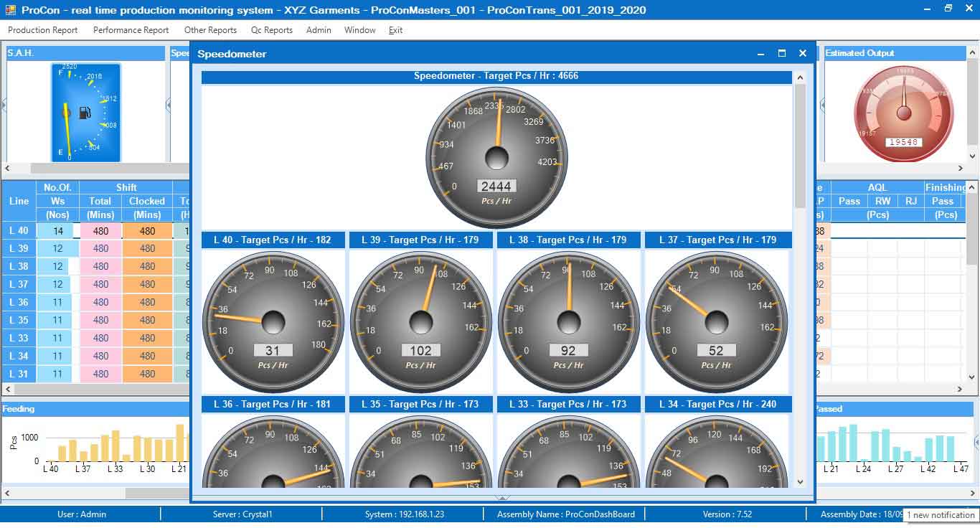Click the Version : 7.52 status entry
The image size is (980, 528).
pyautogui.click(x=727, y=514)
